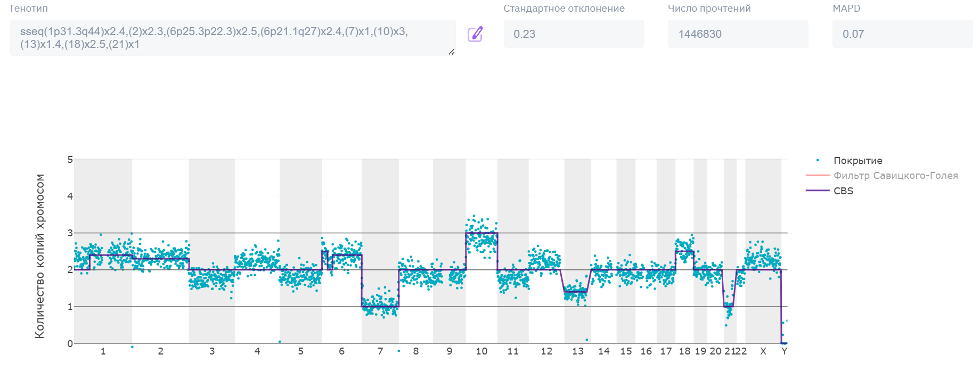Toggle the Покрытие legend entry
Screen dimensions: 980x371
coord(857,161)
